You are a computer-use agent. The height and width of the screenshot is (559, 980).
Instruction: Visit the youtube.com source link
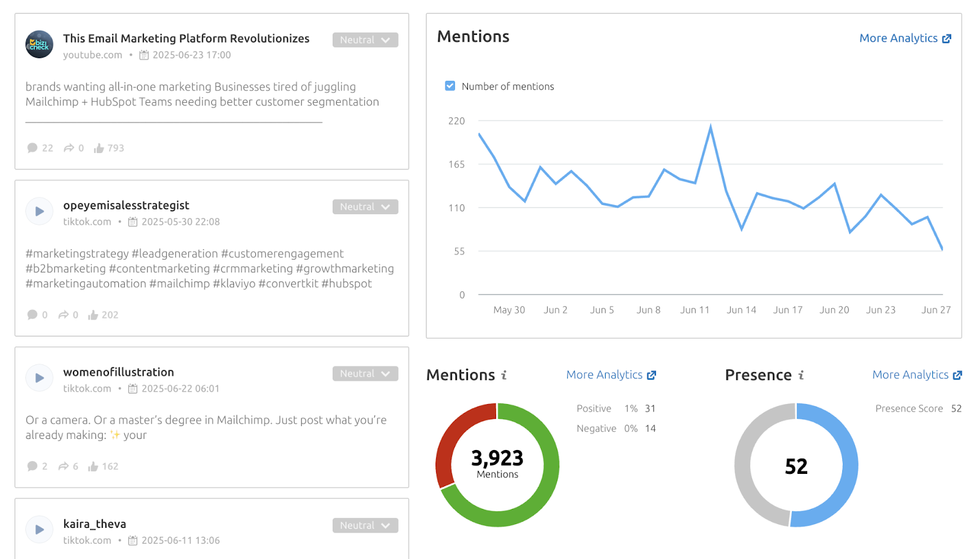[92, 54]
